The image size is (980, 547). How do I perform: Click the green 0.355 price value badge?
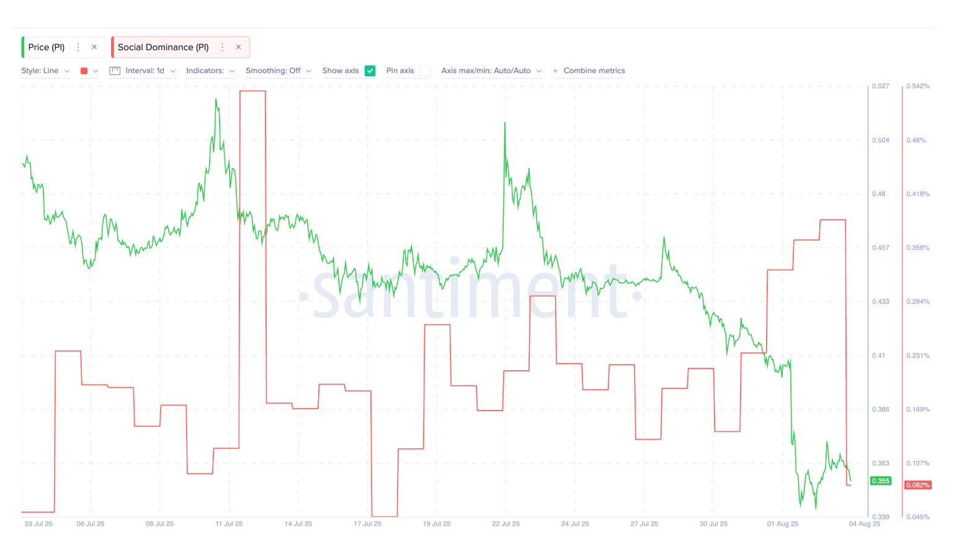pos(880,481)
